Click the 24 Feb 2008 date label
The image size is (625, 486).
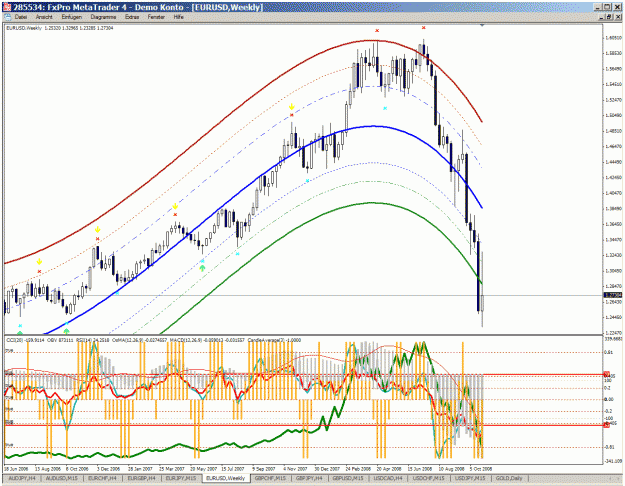click(358, 469)
